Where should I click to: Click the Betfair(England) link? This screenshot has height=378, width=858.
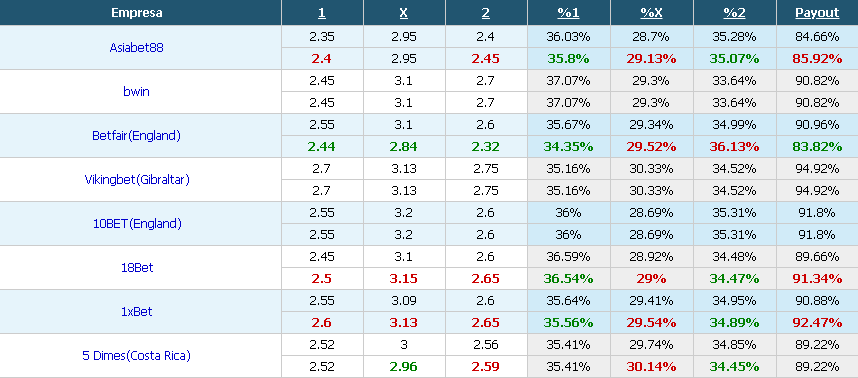tap(137, 136)
